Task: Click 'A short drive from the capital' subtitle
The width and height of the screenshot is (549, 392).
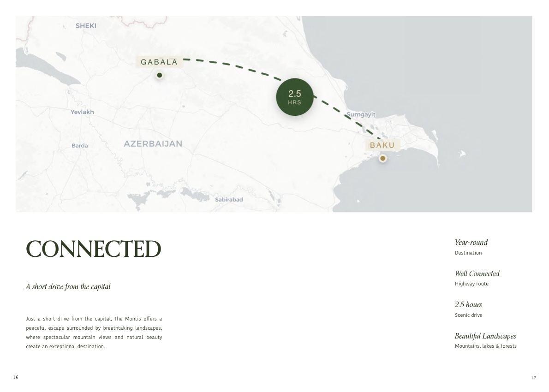Action: click(68, 287)
